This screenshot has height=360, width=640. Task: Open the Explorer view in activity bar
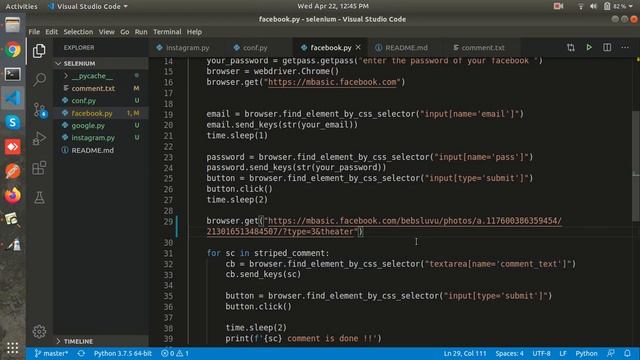[x=39, y=51]
